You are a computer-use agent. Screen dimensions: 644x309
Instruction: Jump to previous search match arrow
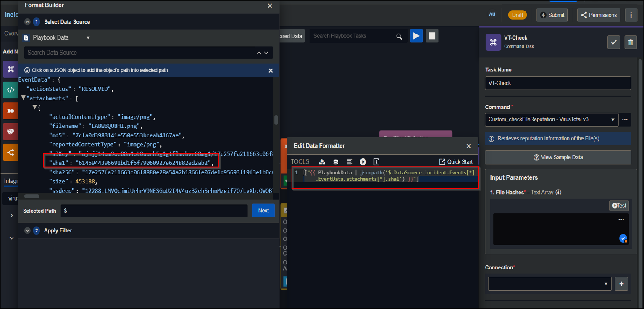259,53
